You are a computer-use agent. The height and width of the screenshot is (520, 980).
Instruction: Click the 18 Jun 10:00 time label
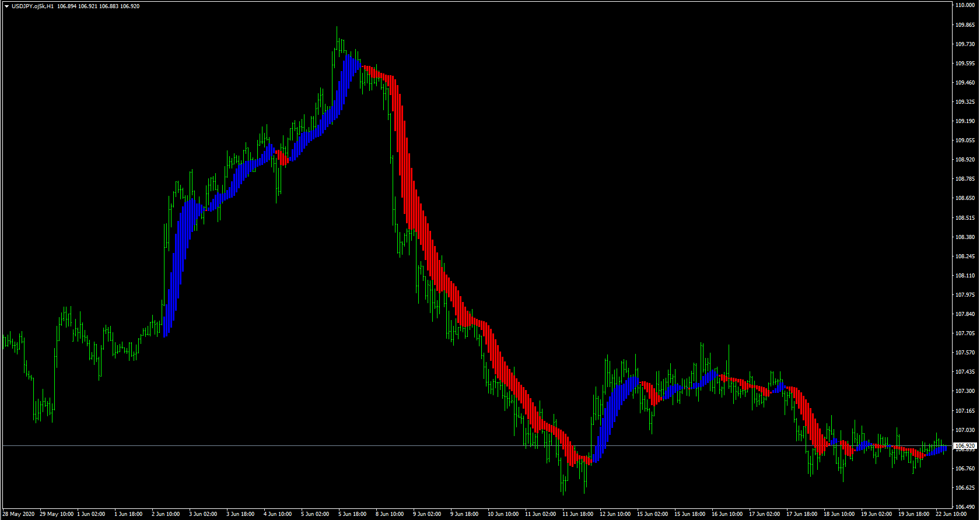pyautogui.click(x=839, y=514)
